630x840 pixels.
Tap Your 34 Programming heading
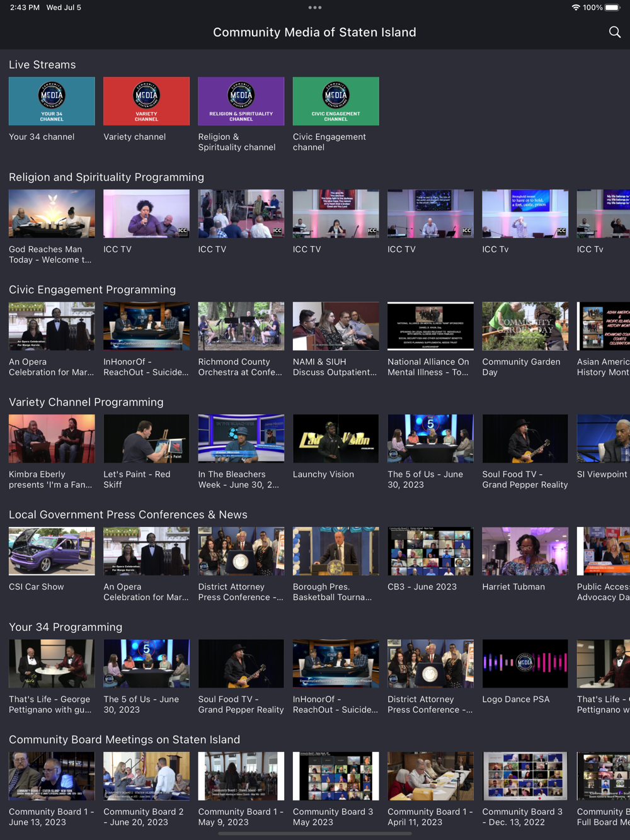66,627
